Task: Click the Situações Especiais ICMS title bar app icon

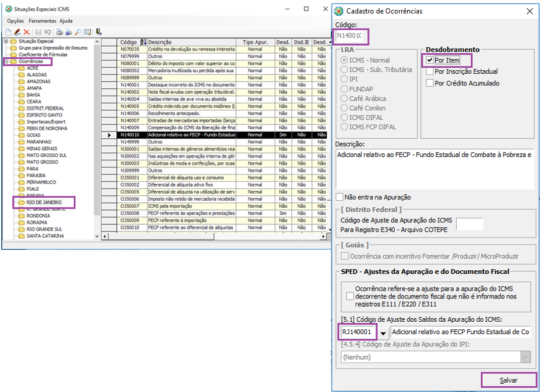Action: click(9, 9)
